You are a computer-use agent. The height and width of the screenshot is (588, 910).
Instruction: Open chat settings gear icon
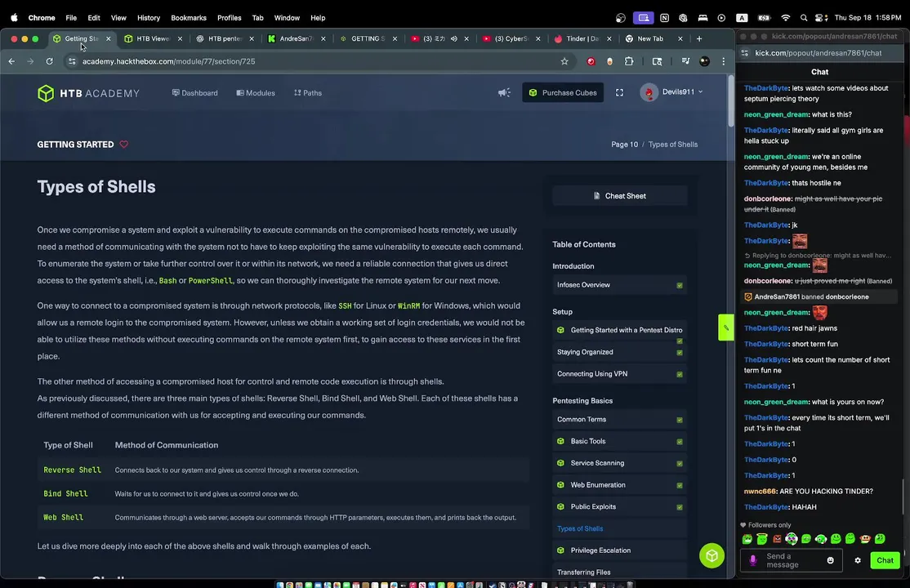point(857,560)
